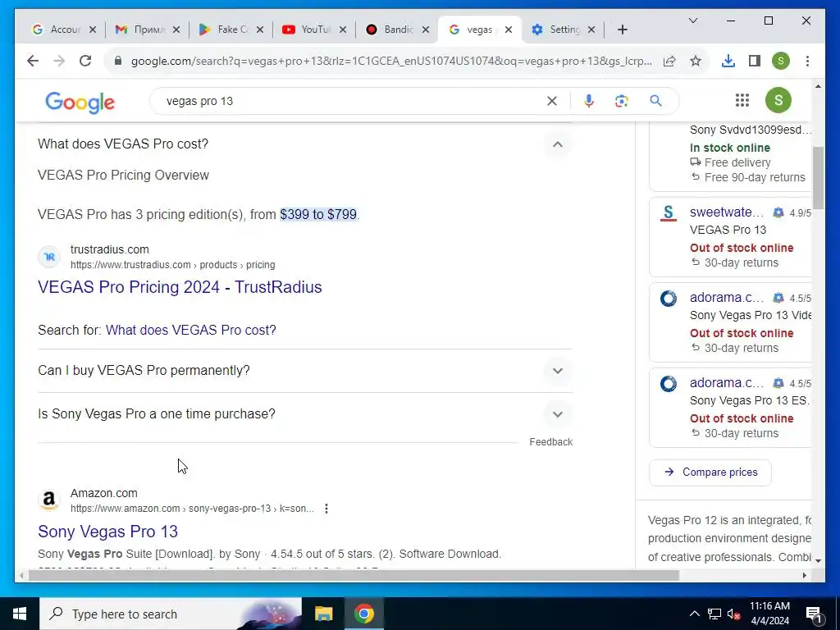Open adorama Sony Vegas Pro 13 Video listing
Screen dimensions: 840x630
pyautogui.click(x=731, y=322)
